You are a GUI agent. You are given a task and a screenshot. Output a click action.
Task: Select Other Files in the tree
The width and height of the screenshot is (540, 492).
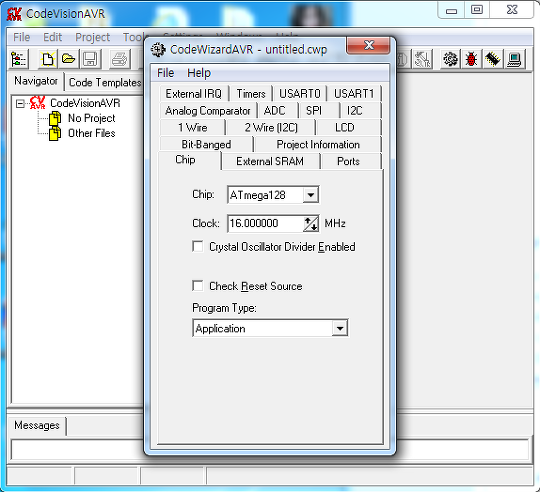coord(92,134)
